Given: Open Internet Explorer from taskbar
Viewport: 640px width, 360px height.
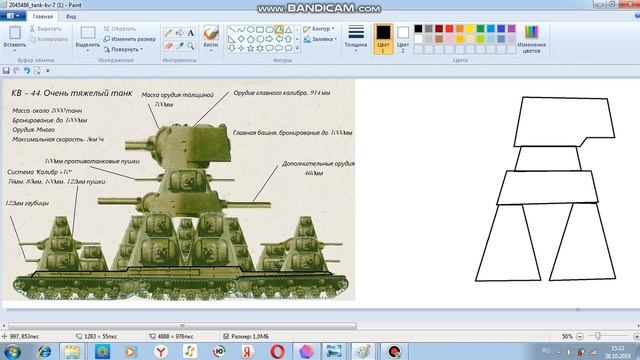Looking at the screenshot, I should coord(44,351).
